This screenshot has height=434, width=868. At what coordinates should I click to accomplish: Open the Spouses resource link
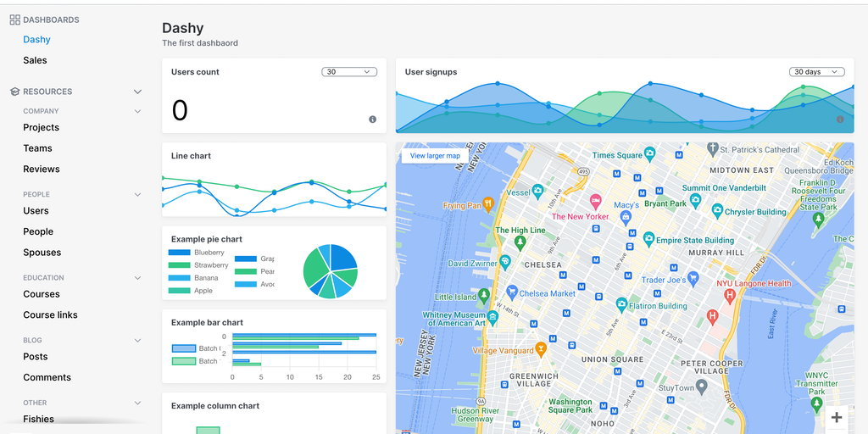coord(42,253)
